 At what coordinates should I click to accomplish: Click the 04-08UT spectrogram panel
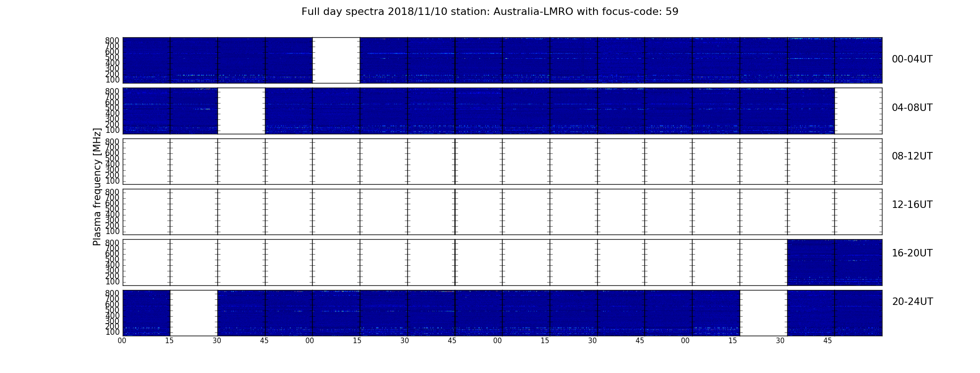coord(502,111)
